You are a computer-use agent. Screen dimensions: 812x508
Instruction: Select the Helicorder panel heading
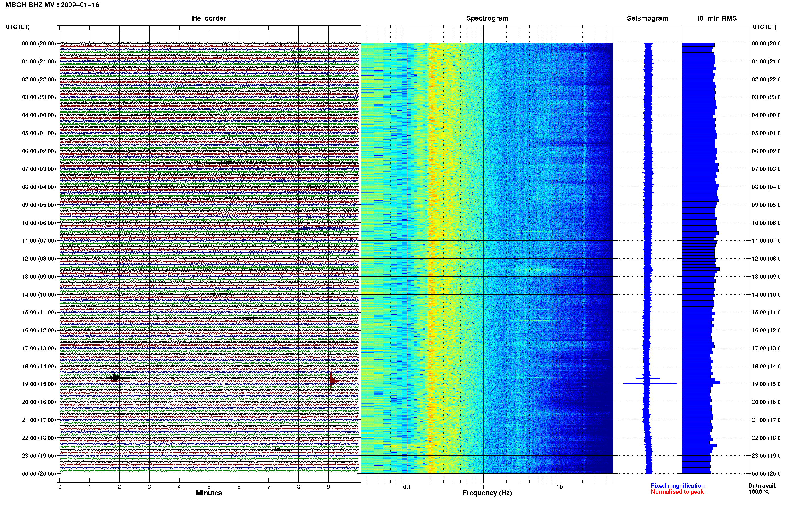click(209, 19)
